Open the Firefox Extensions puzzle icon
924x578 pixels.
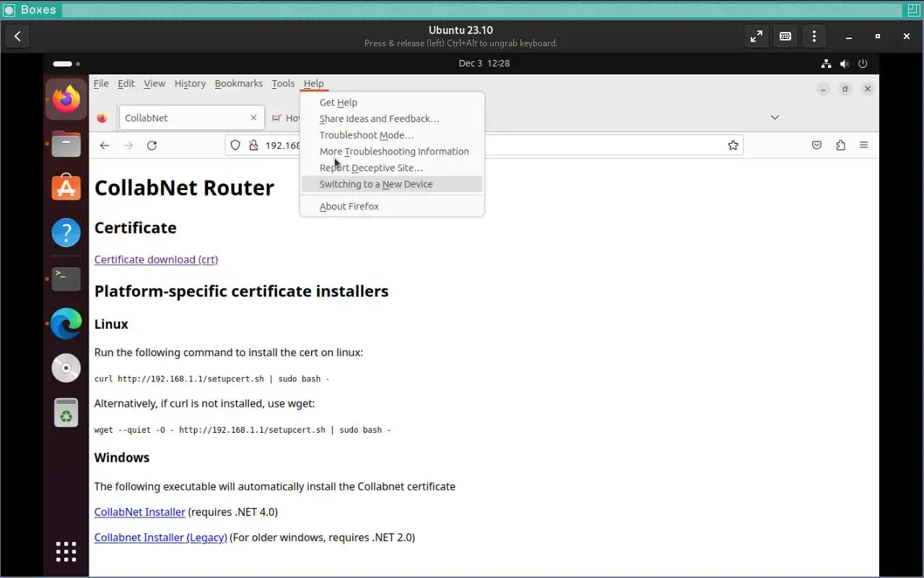840,145
